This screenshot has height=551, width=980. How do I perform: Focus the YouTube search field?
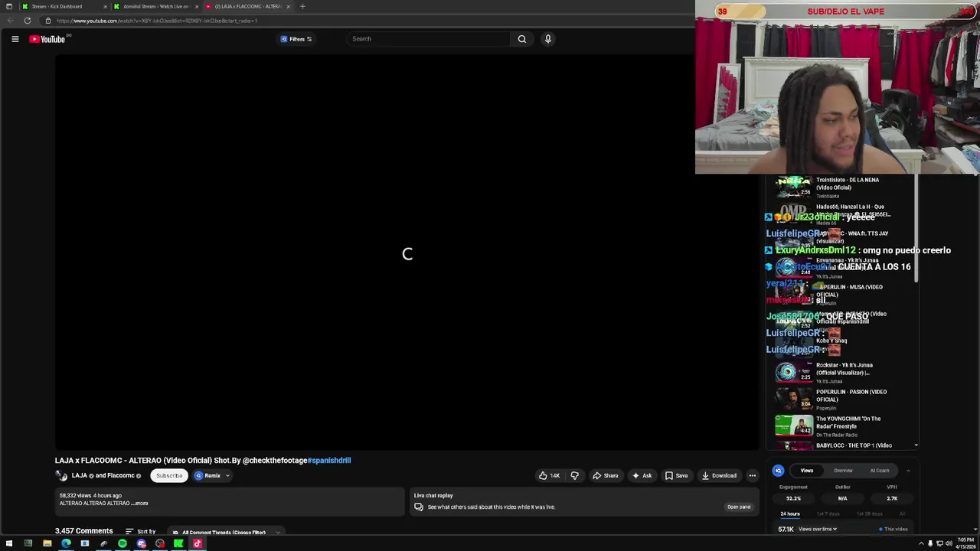(x=429, y=39)
